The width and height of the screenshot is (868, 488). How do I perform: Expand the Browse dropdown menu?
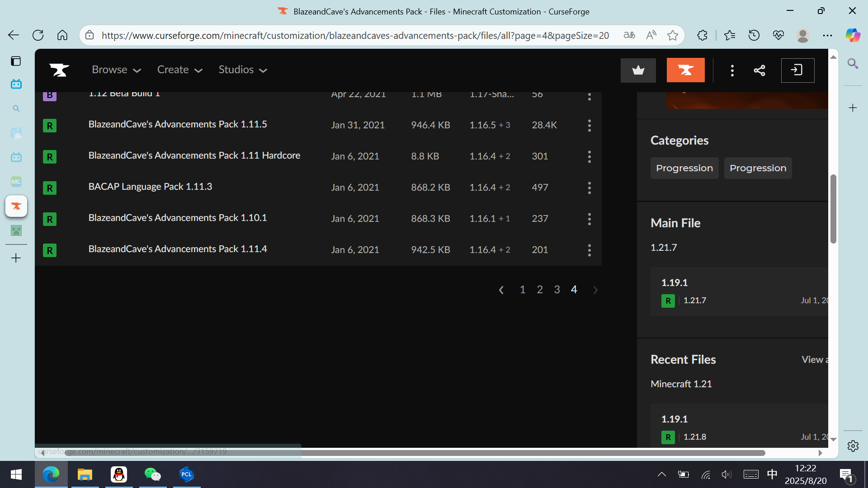[117, 70]
